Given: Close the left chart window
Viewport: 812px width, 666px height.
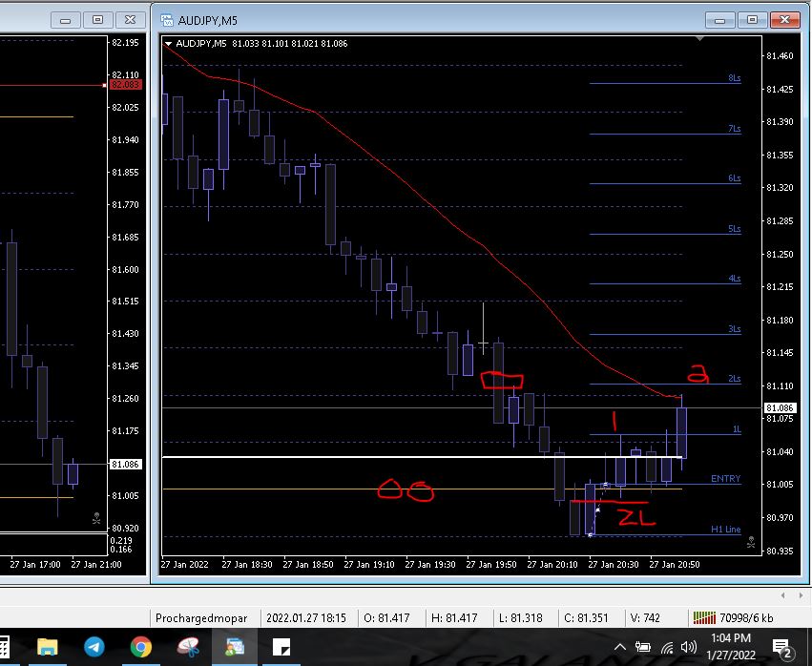Looking at the screenshot, I should click(130, 20).
